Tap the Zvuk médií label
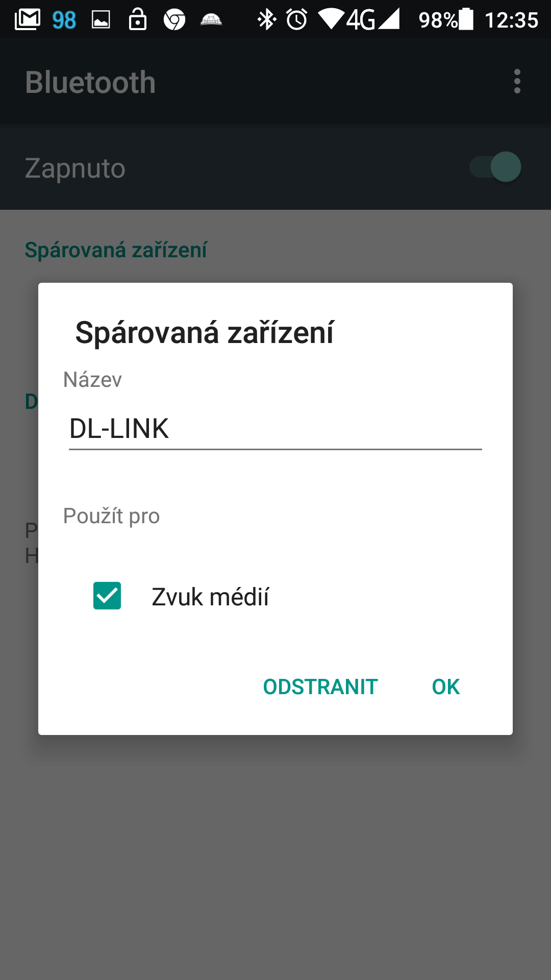Image resolution: width=551 pixels, height=980 pixels. [210, 597]
